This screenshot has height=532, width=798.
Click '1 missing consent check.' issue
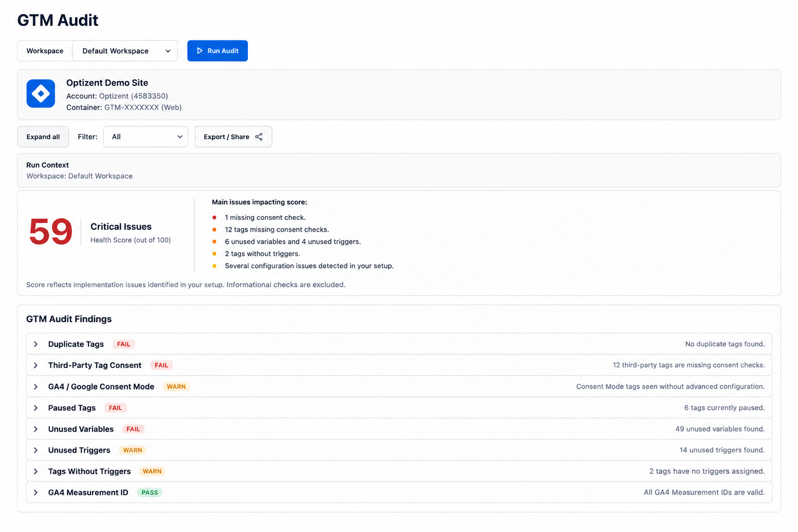point(265,218)
